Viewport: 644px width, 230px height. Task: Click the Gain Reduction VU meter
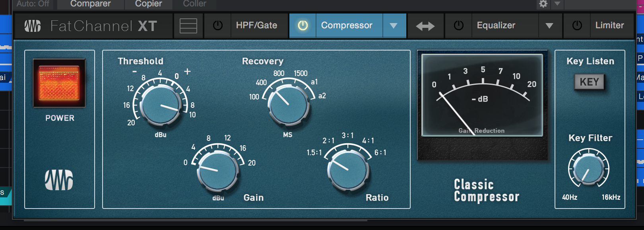[482, 96]
